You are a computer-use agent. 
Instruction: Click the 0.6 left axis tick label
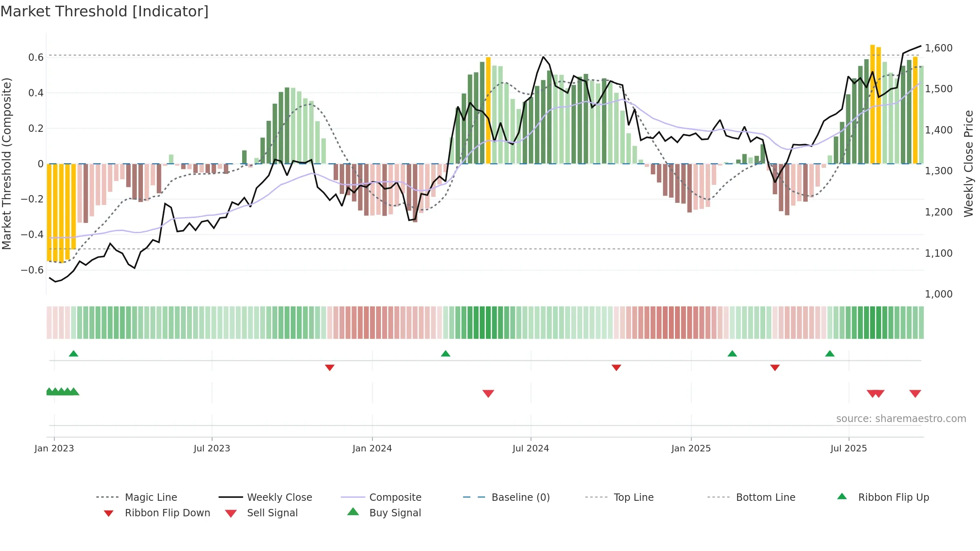pyautogui.click(x=36, y=58)
